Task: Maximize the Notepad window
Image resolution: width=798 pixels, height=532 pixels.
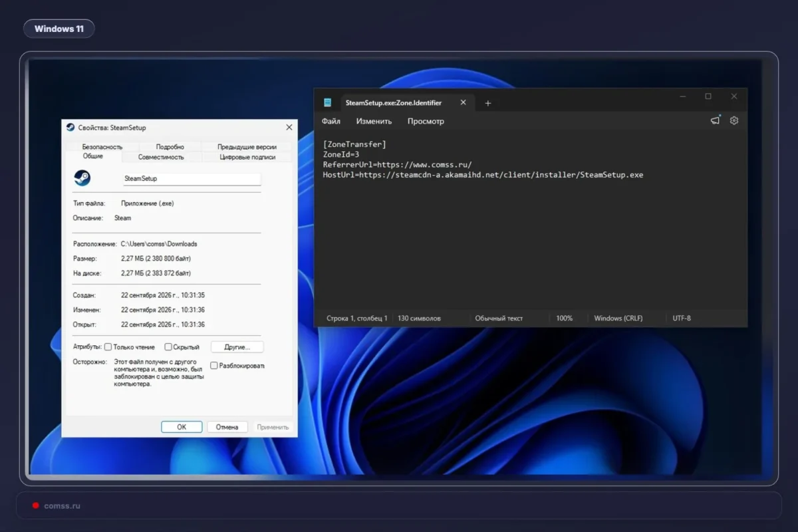Action: [708, 96]
